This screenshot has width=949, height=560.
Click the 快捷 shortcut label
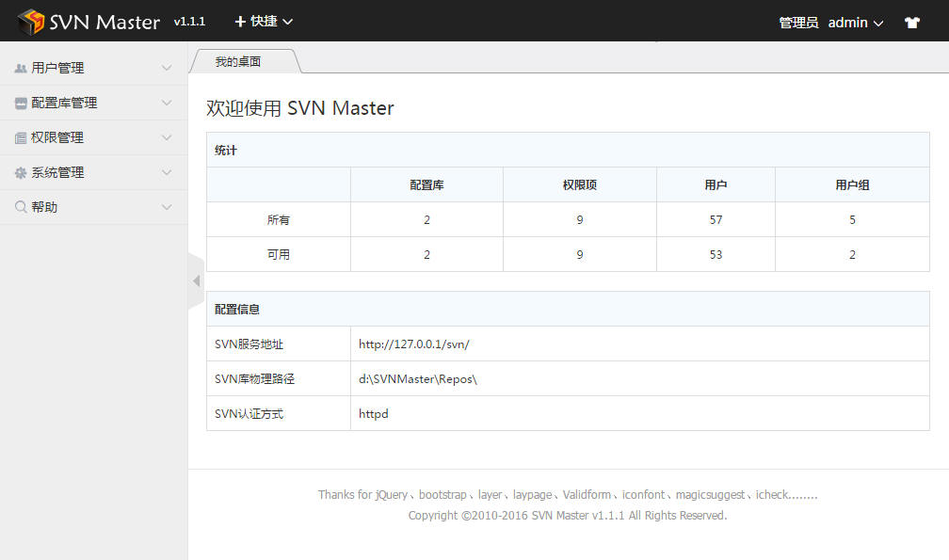pos(264,21)
